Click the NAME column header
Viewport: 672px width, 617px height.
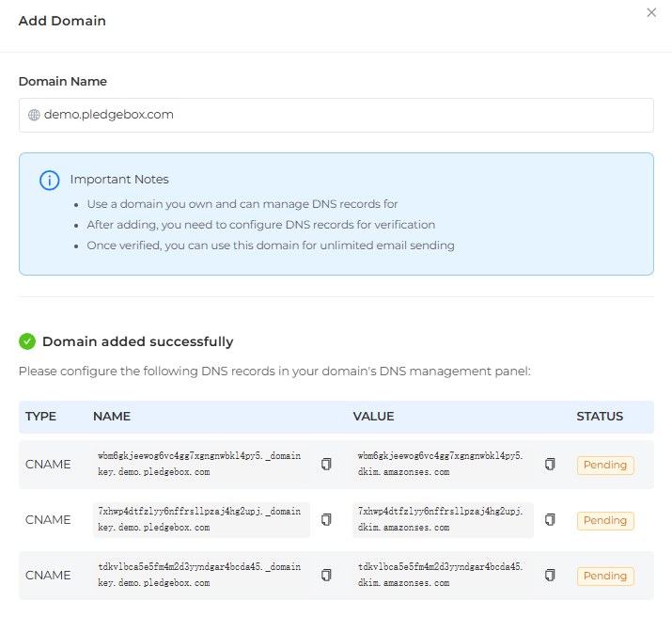(x=112, y=417)
